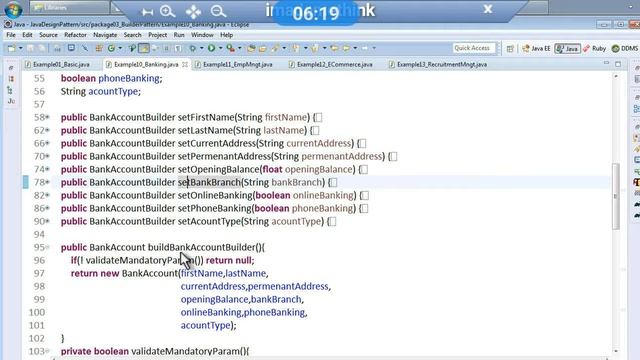The height and width of the screenshot is (360, 640).
Task: Click the four-arrow move overlay icon
Action: point(193,11)
